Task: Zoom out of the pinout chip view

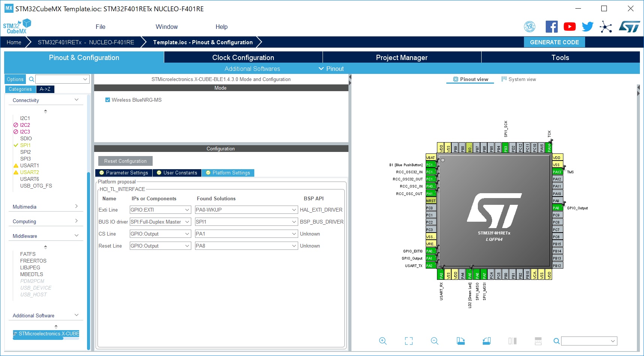Action: 435,341
